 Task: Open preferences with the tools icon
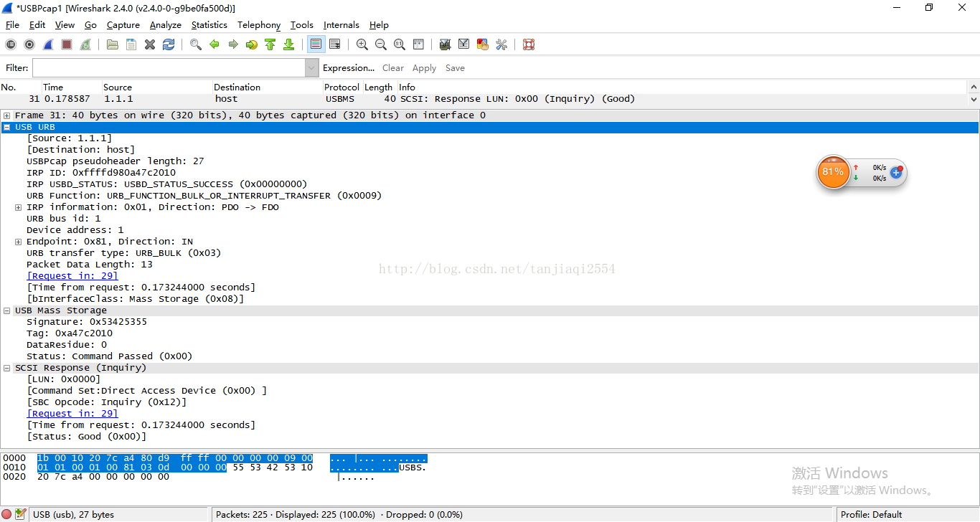click(x=501, y=44)
